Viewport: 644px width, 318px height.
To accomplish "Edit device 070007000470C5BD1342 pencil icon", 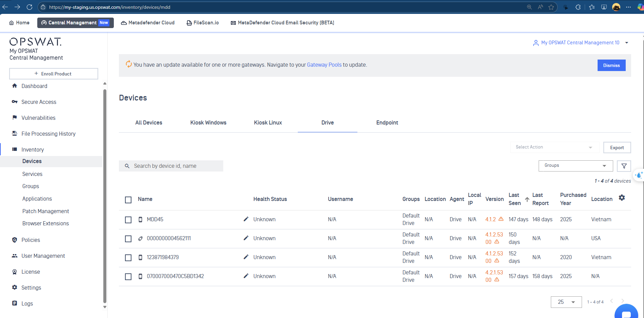I will tap(246, 276).
